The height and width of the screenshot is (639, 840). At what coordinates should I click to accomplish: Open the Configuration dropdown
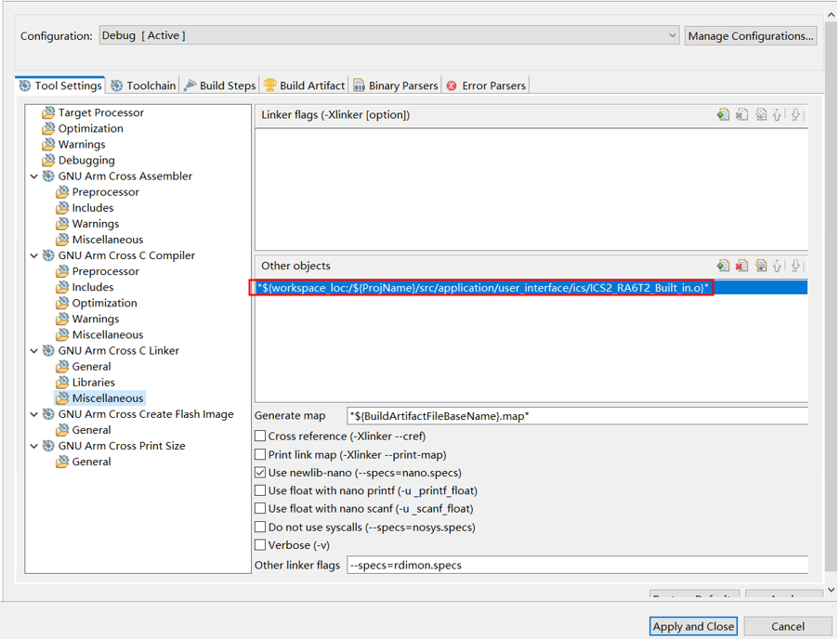pos(672,36)
